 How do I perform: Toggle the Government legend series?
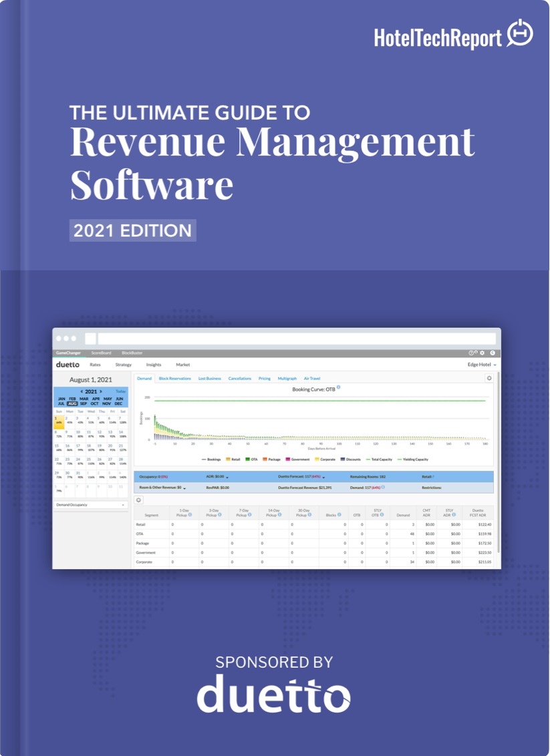(x=297, y=459)
